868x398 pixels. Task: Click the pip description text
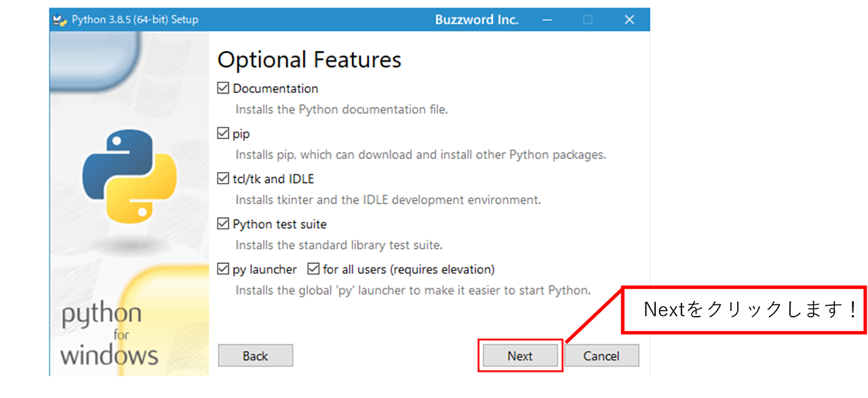tap(420, 155)
